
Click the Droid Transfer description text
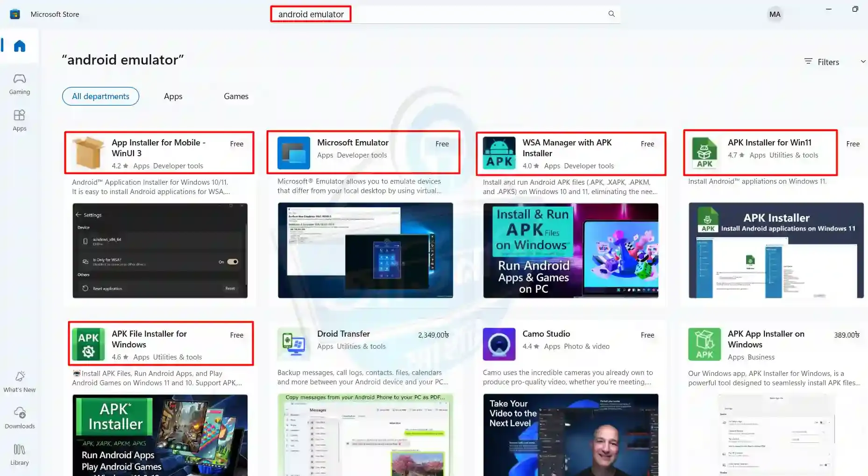pyautogui.click(x=363, y=377)
